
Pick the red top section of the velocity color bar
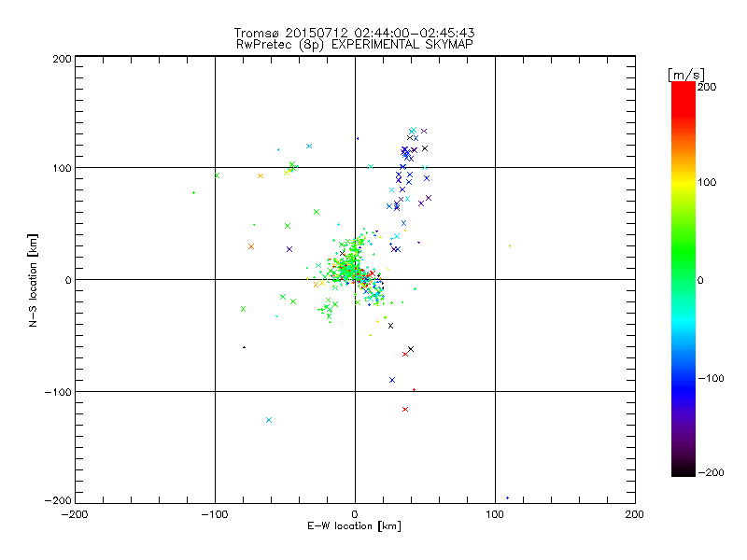coord(684,98)
